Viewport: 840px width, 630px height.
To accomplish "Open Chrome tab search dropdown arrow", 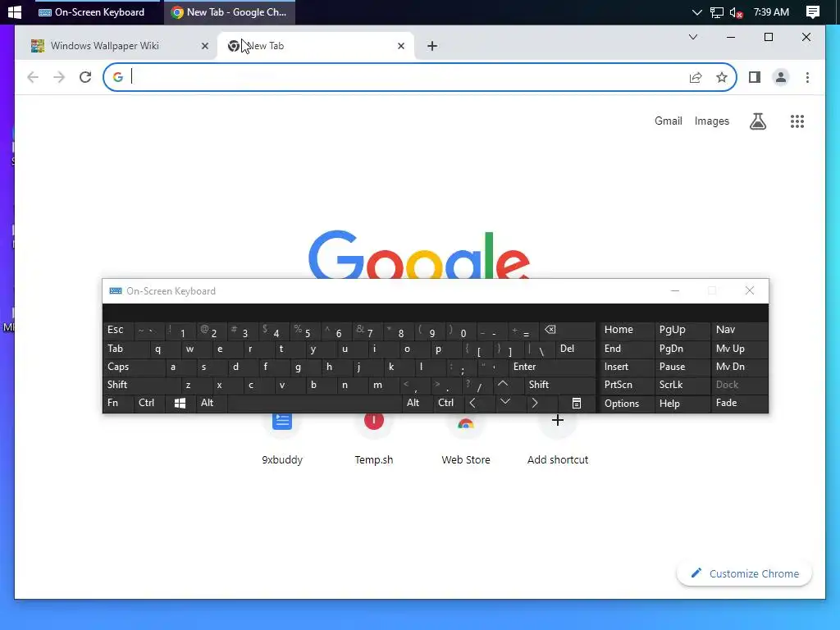I will [x=692, y=37].
